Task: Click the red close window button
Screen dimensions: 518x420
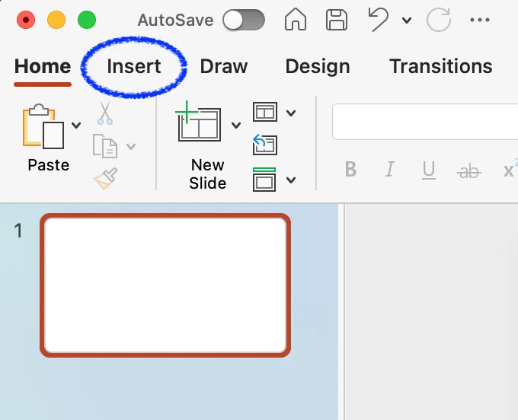Action: [26, 20]
